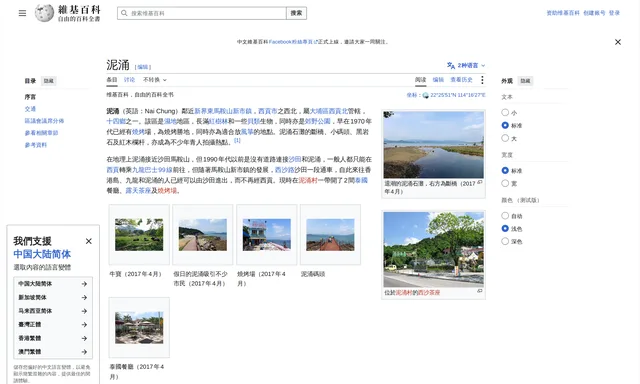Open the hamburger main menu

22,13
